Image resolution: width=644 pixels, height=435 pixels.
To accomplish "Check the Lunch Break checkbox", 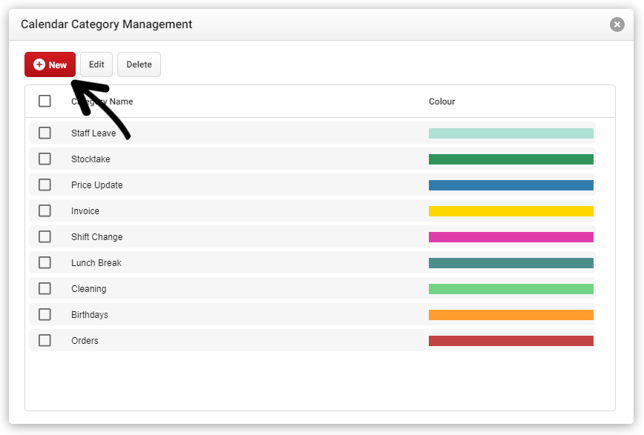I will tap(45, 262).
